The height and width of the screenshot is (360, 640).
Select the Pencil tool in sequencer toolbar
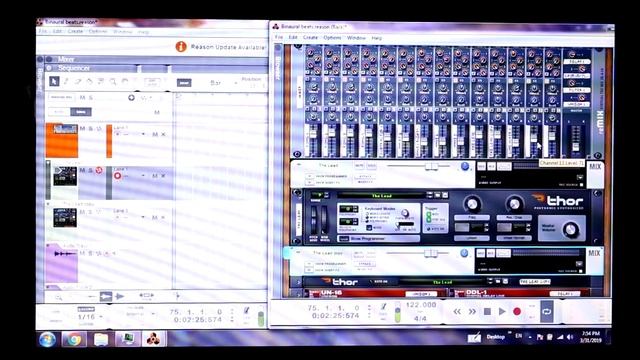[x=66, y=82]
